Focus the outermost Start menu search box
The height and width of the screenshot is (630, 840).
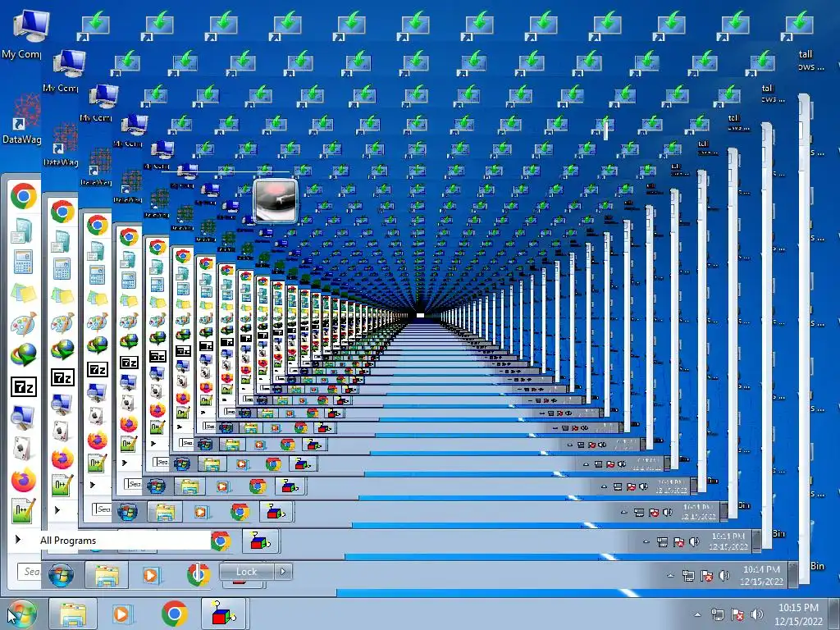(29, 572)
